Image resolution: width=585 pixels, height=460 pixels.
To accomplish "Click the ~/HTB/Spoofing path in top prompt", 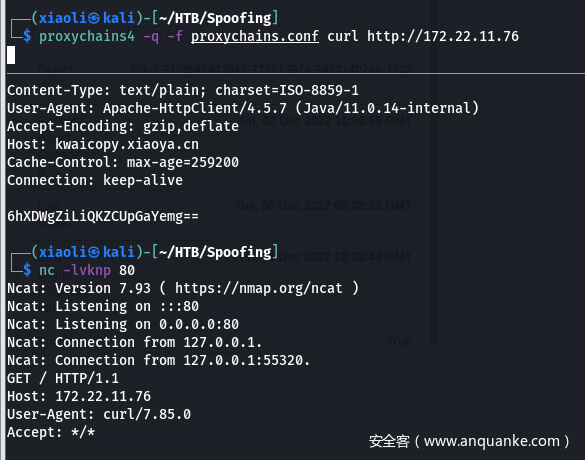I will tap(216, 18).
